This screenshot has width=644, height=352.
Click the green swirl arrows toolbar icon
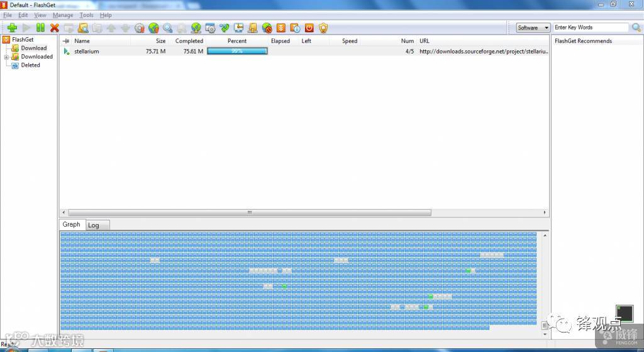click(225, 28)
